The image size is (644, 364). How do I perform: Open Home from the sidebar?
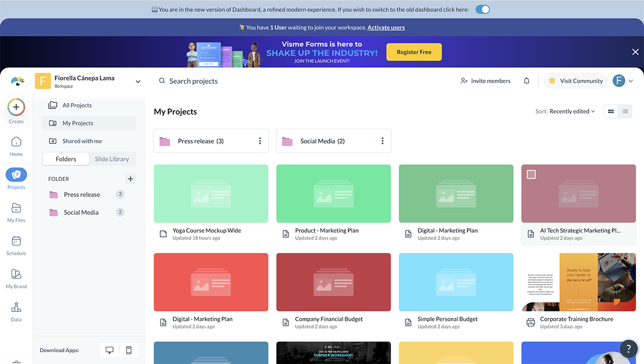(16, 142)
